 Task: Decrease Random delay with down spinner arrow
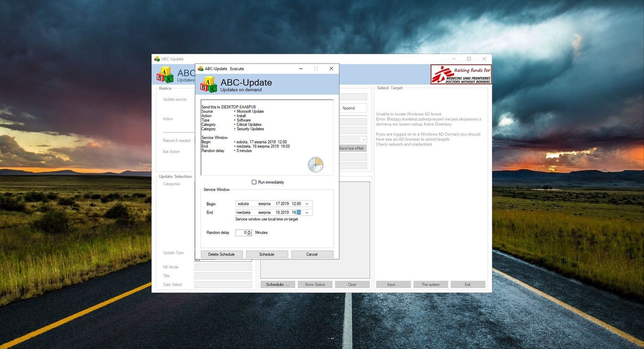pos(249,234)
